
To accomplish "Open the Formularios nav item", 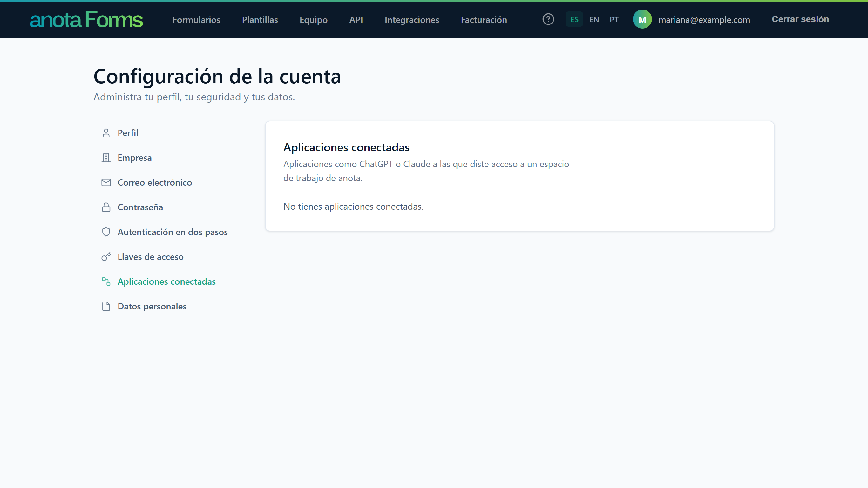I will click(196, 20).
